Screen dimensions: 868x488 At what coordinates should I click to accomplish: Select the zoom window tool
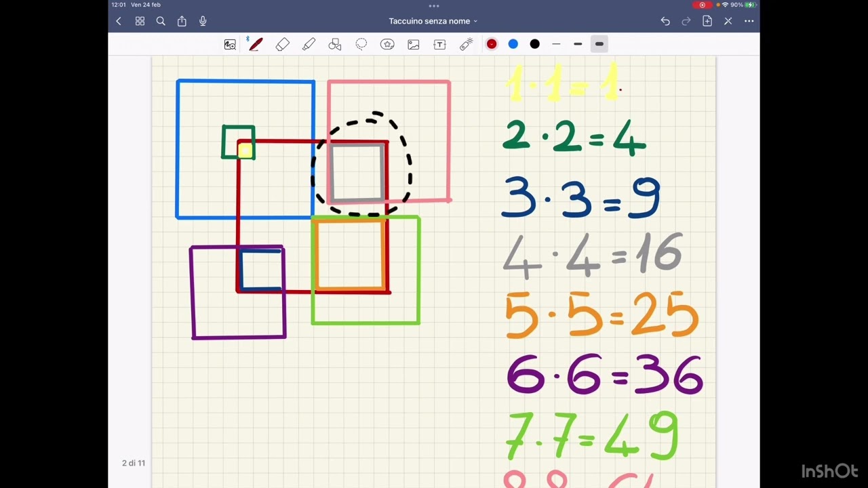point(230,44)
